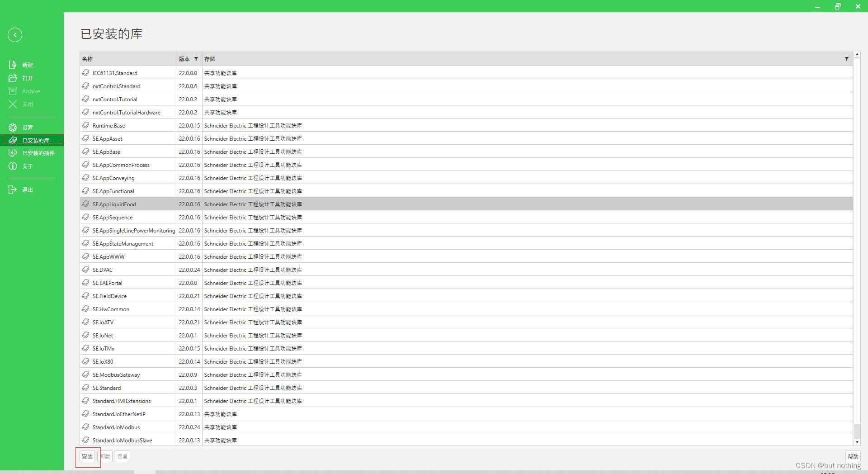Click the scrollbar up arrow
The width and height of the screenshot is (868, 474).
pyautogui.click(x=857, y=54)
